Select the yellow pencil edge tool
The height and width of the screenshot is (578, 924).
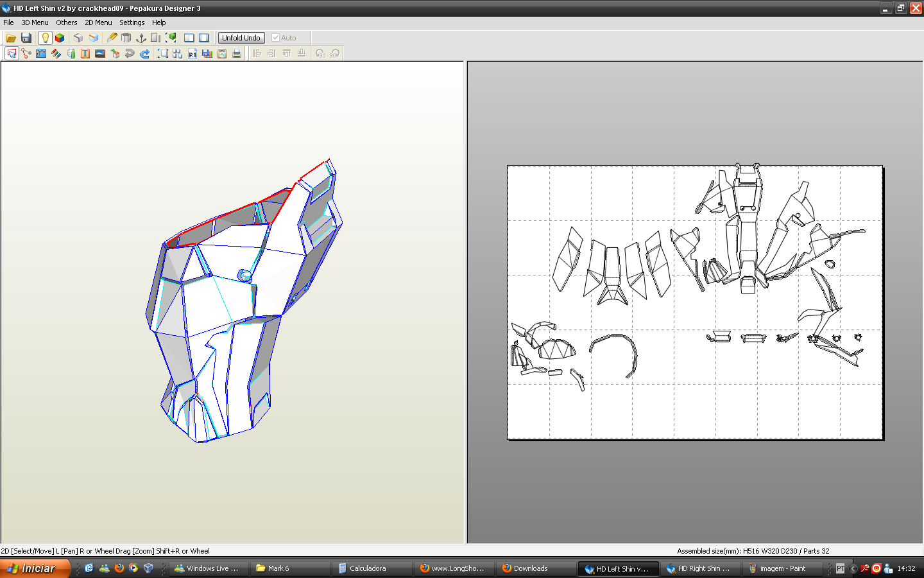[x=112, y=38]
